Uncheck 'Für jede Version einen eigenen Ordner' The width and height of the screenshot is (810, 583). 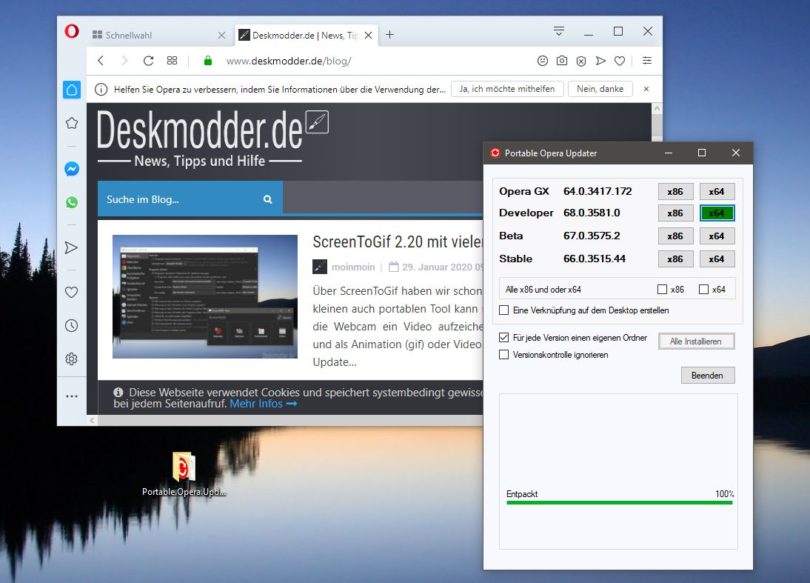504,338
